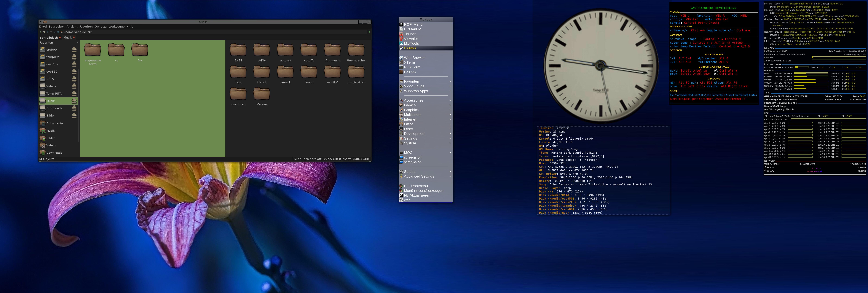The image size is (868, 293).
Task: Launch Thunar file manager
Action: pyautogui.click(x=426, y=34)
